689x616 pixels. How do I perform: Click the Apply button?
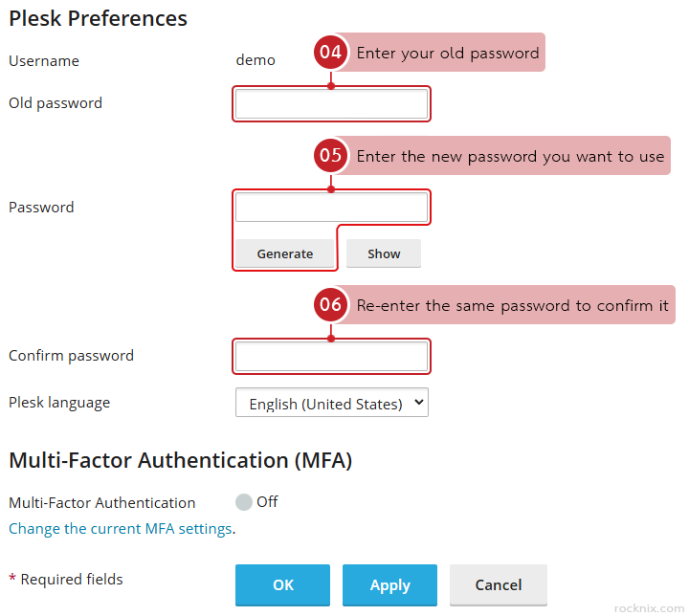pyautogui.click(x=389, y=584)
